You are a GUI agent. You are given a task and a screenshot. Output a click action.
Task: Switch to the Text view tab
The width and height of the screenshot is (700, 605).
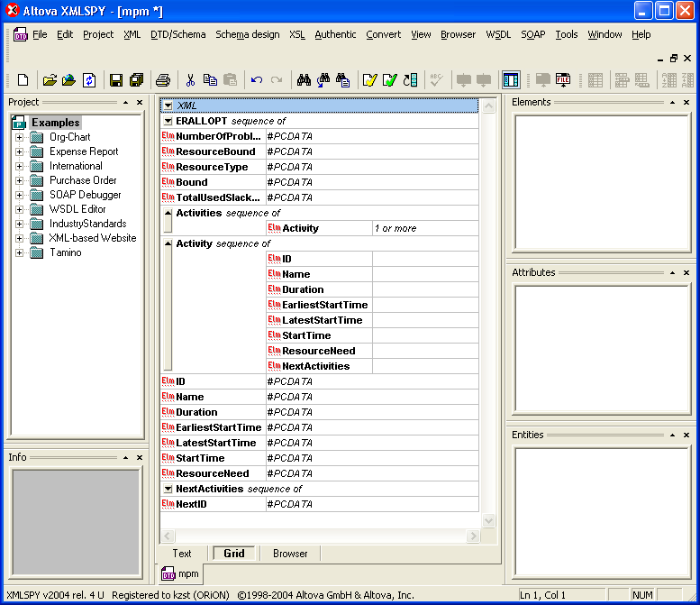(182, 554)
